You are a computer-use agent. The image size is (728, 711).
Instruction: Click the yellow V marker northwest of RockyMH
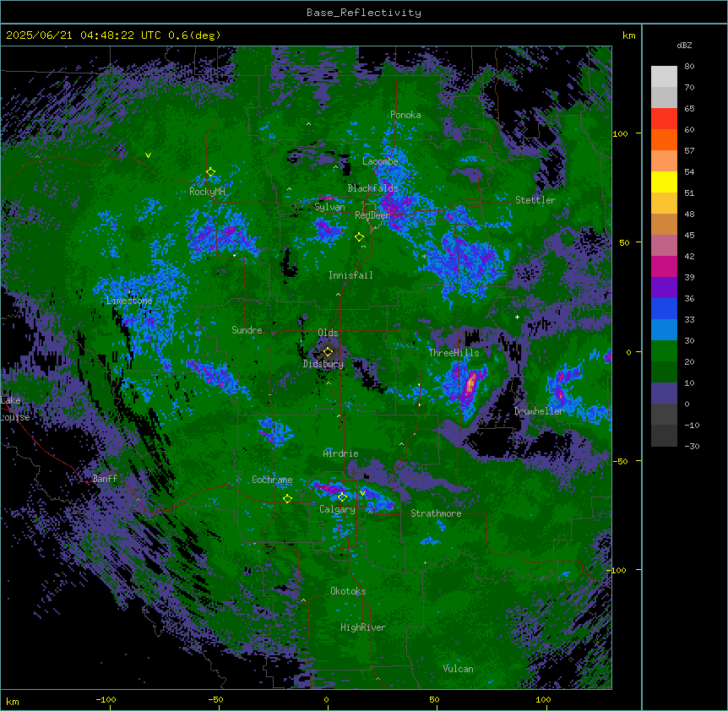click(x=148, y=155)
